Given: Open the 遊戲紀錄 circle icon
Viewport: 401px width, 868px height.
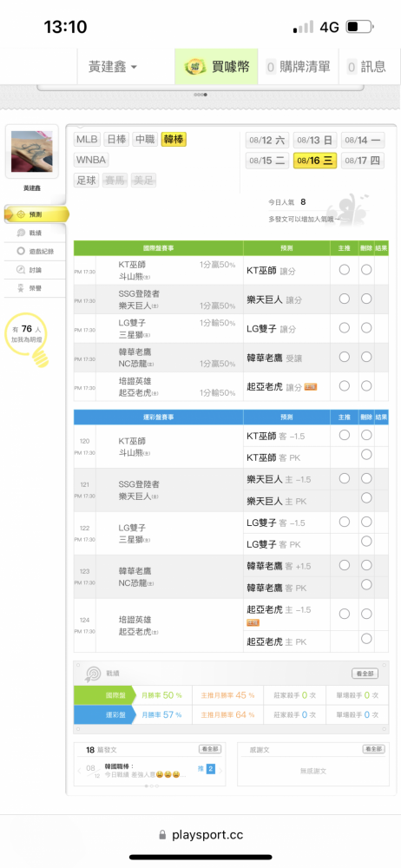Looking at the screenshot, I should pos(21,251).
